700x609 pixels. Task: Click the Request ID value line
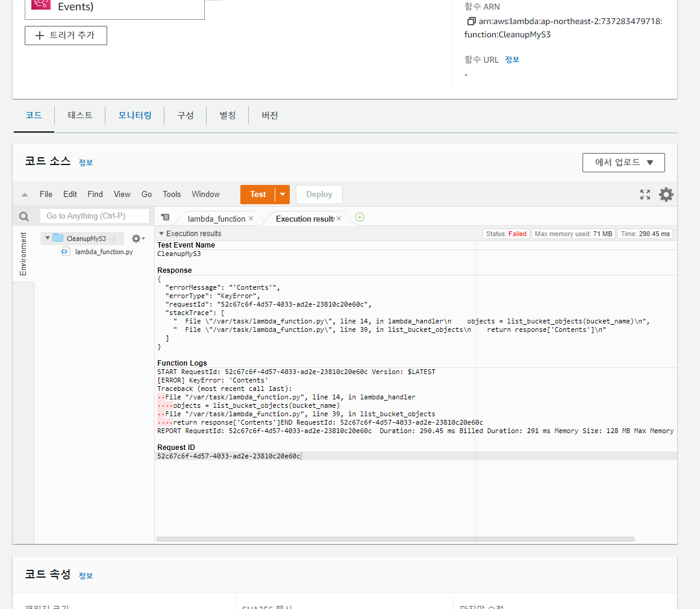point(228,457)
